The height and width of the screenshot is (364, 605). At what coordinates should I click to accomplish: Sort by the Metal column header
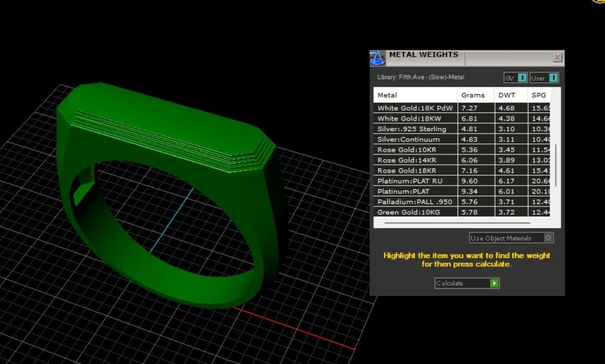click(415, 95)
